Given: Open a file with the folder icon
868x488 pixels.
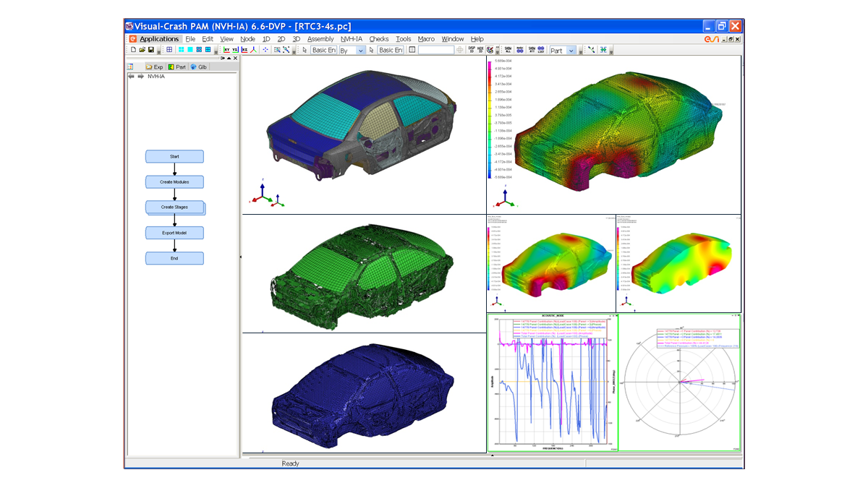Looking at the screenshot, I should click(x=142, y=50).
